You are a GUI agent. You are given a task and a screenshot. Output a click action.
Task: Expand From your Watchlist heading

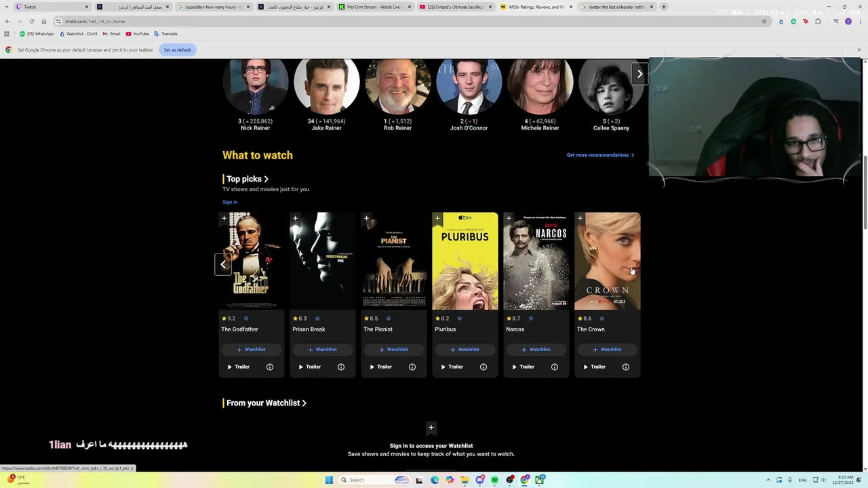click(x=267, y=403)
